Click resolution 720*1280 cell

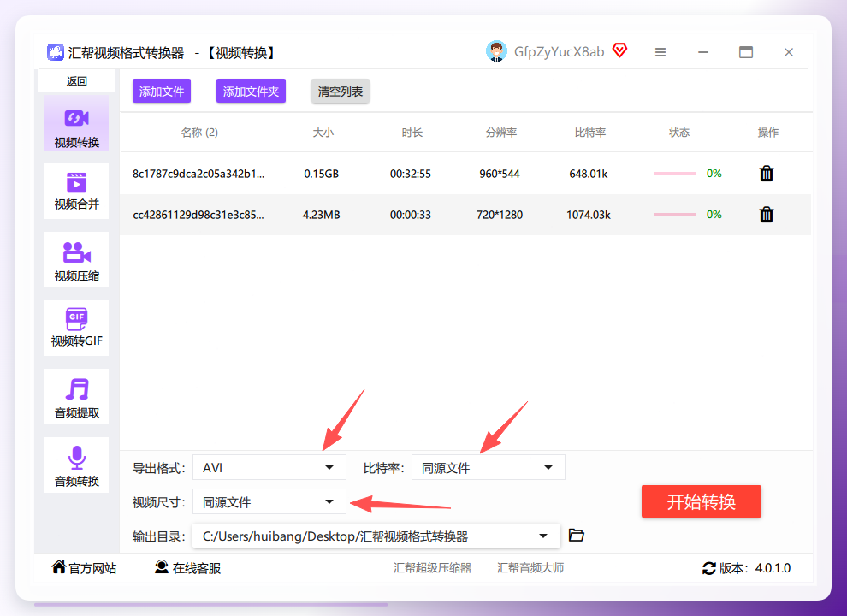click(x=500, y=215)
